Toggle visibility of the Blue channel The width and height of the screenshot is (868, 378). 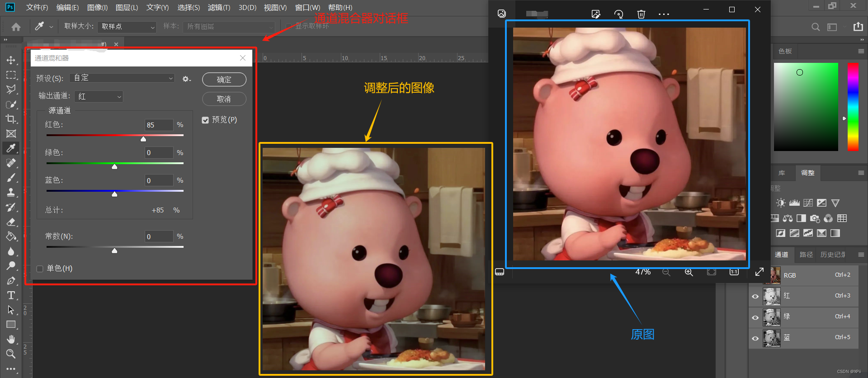[755, 338]
